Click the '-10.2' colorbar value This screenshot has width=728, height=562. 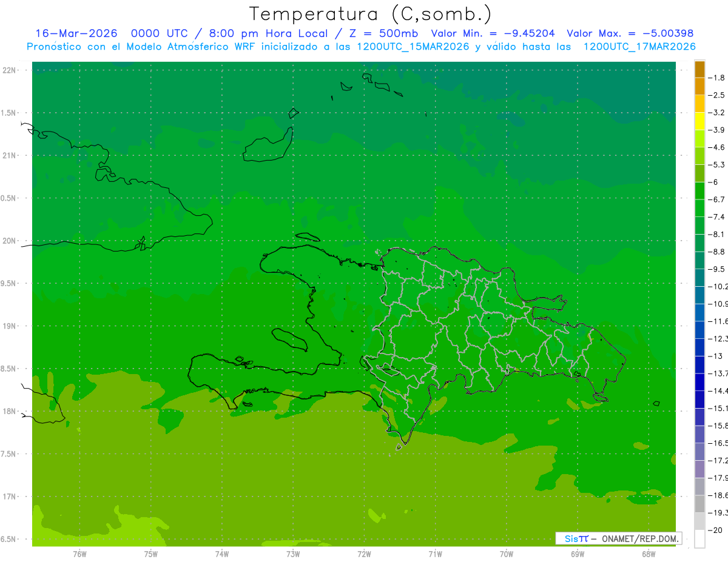pyautogui.click(x=718, y=287)
